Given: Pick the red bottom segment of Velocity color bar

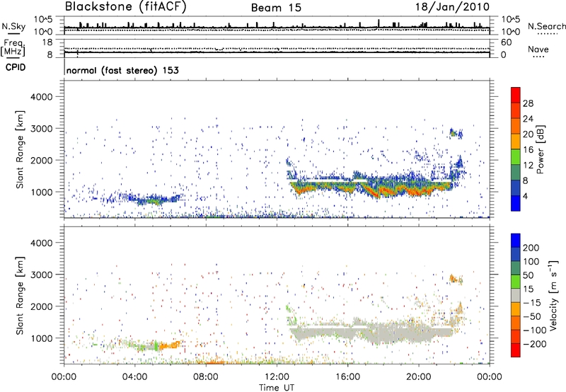Looking at the screenshot, I should point(516,350).
